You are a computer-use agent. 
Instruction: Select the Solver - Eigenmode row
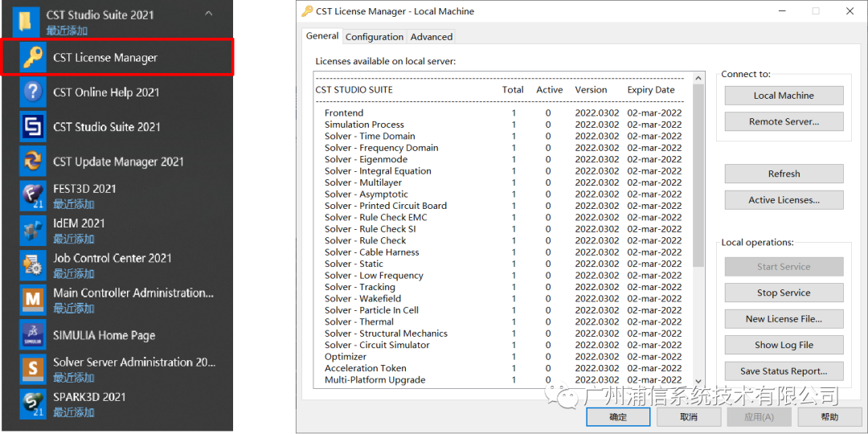tap(502, 159)
